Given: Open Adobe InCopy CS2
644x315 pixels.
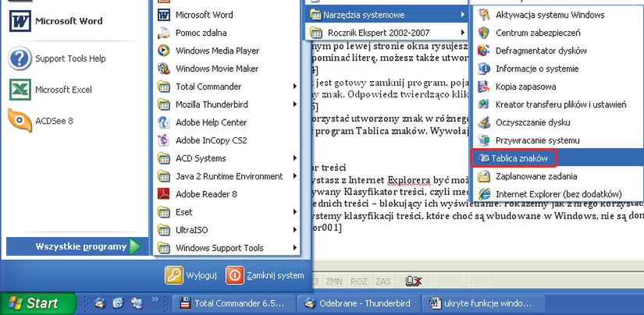Looking at the screenshot, I should point(226,140).
